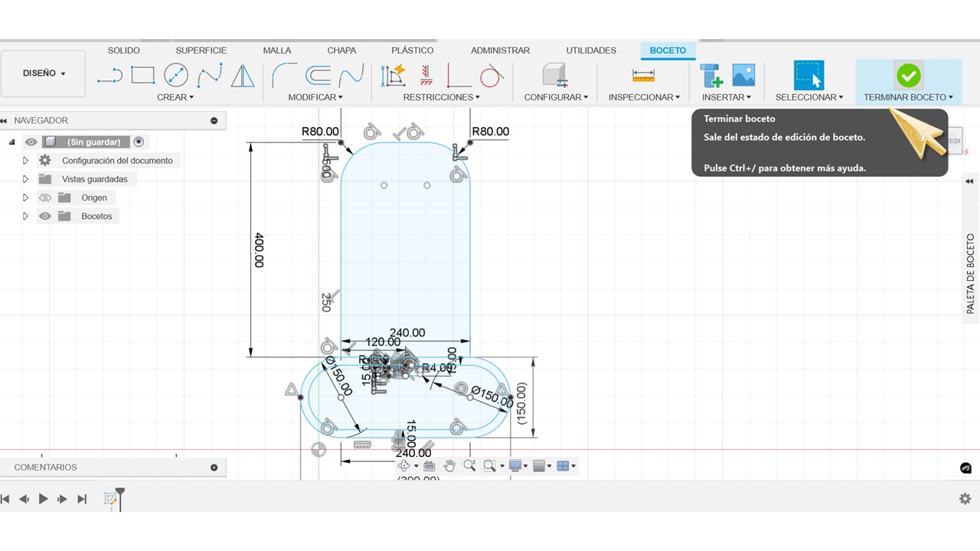The width and height of the screenshot is (980, 551).
Task: Activate the Fillet tool in Modificar
Action: (x=285, y=75)
